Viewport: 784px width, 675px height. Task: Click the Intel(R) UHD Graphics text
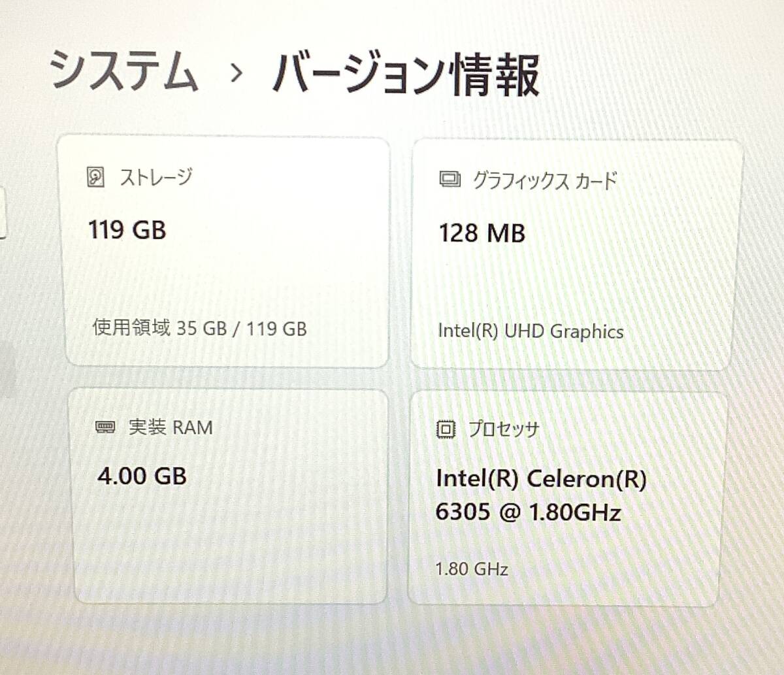pos(531,331)
